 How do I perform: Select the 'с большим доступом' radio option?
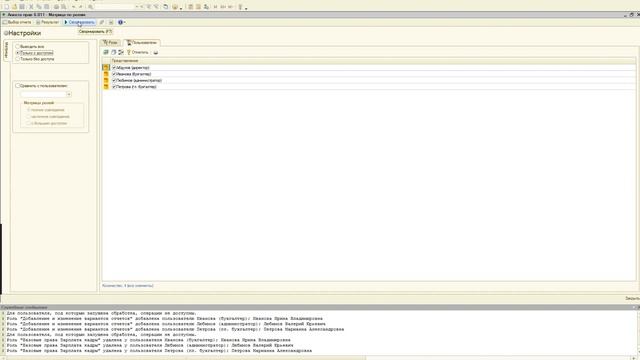tap(28, 123)
